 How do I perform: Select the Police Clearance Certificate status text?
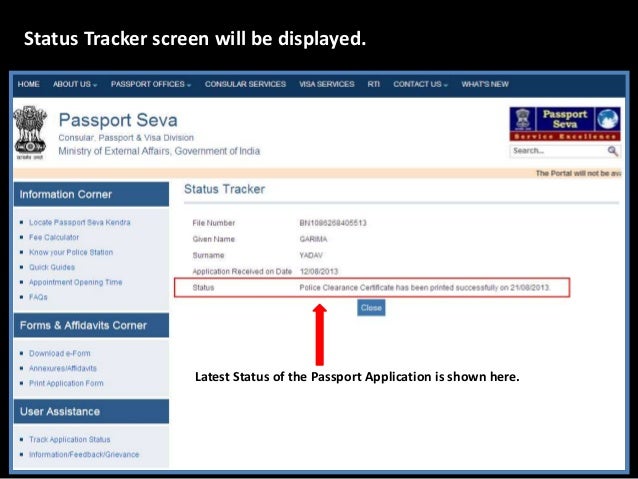pyautogui.click(x=425, y=288)
